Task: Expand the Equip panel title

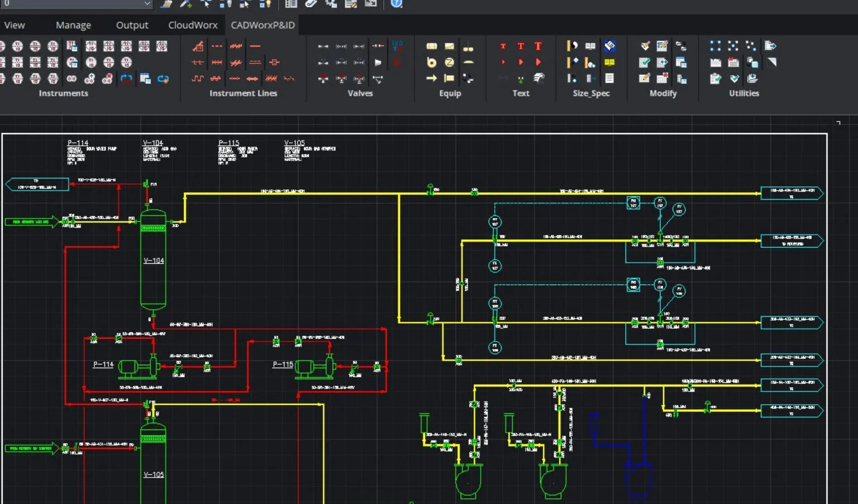Action: [x=450, y=93]
